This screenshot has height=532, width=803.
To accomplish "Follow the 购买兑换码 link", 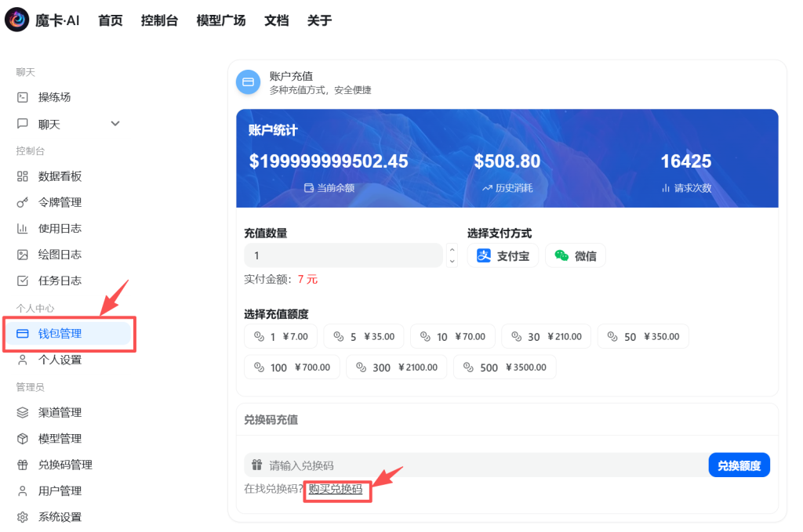I will tap(336, 489).
